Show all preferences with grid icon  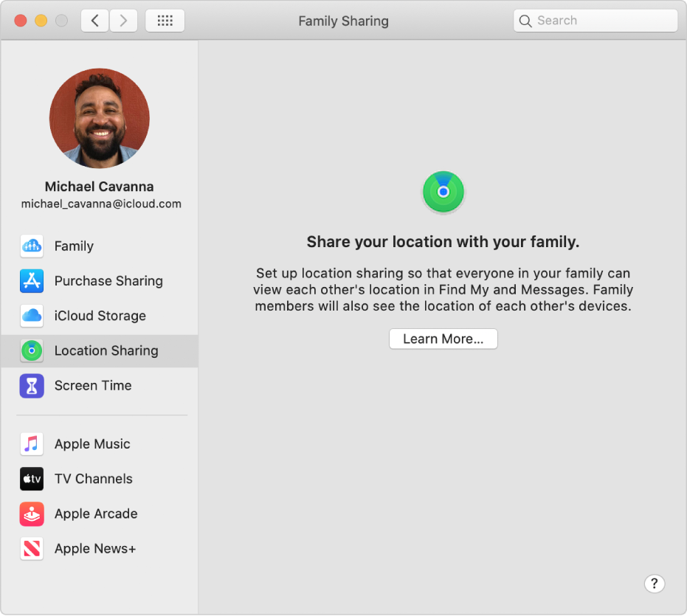(x=165, y=21)
